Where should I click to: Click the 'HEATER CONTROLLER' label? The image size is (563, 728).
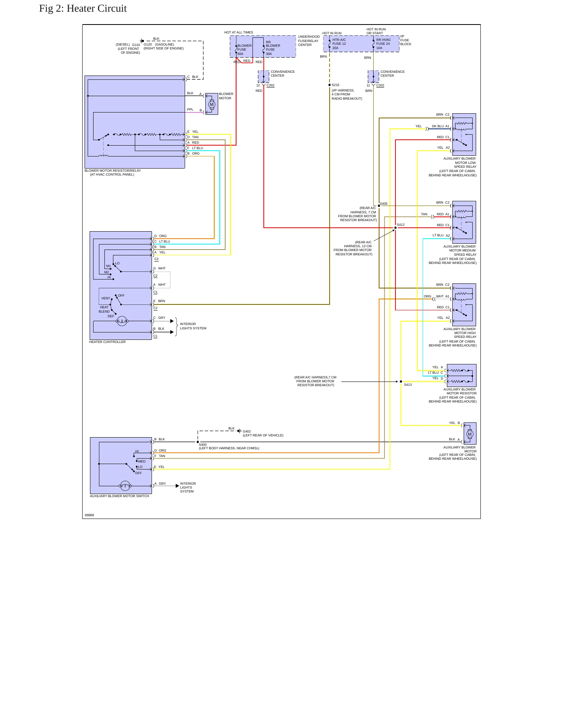pos(108,342)
